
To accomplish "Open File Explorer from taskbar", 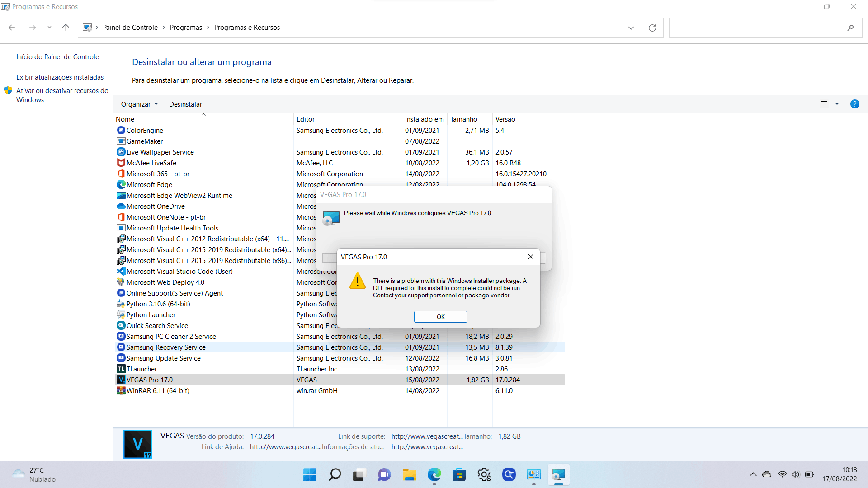I will click(410, 474).
